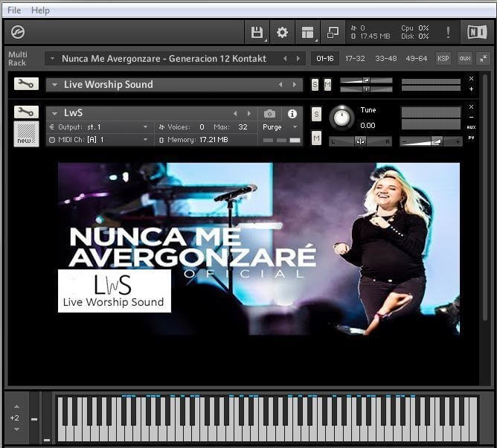Mute the Live Worship Sound bank

pyautogui.click(x=328, y=85)
